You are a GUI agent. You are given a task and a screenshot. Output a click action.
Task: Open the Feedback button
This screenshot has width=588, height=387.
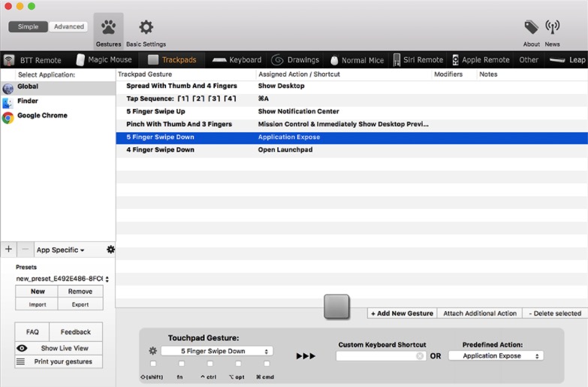[76, 332]
